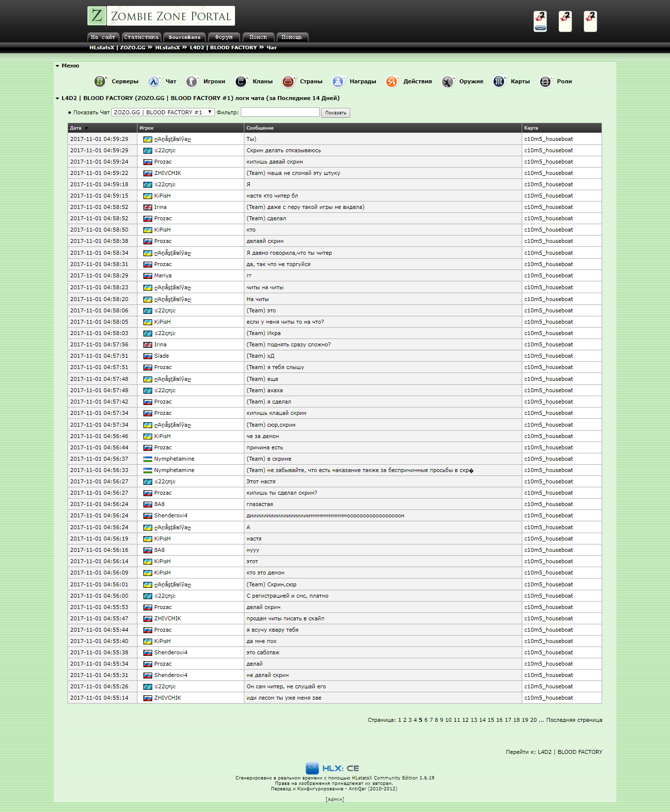Open the SourceBans tab
Image resolution: width=670 pixels, height=812 pixels.
coord(184,37)
